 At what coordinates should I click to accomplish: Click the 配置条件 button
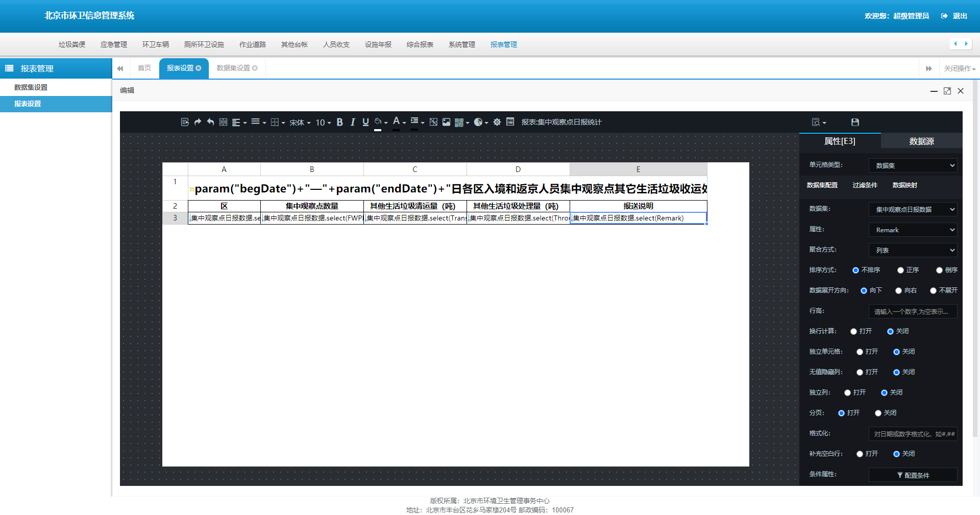pos(913,475)
